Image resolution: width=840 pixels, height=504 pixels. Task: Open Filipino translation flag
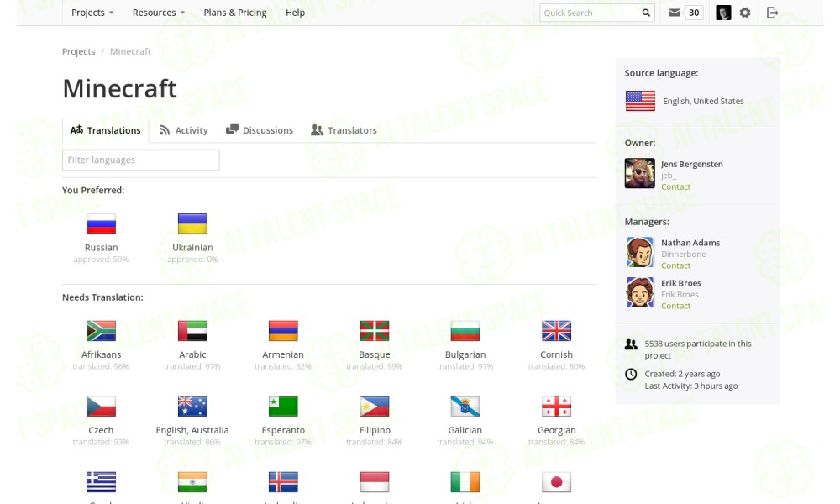pyautogui.click(x=375, y=407)
